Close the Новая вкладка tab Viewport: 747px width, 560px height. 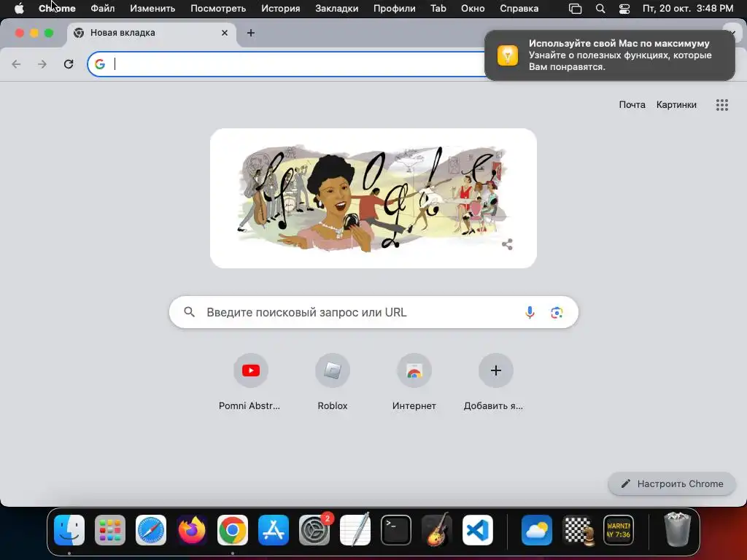[225, 33]
